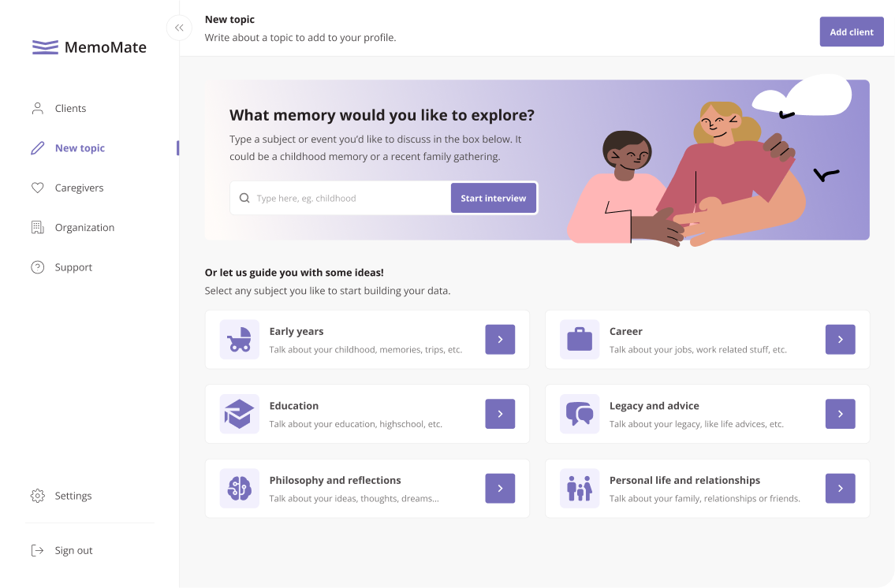Click the Career briefcase icon
Screen dimensions: 895x588
[580, 339]
